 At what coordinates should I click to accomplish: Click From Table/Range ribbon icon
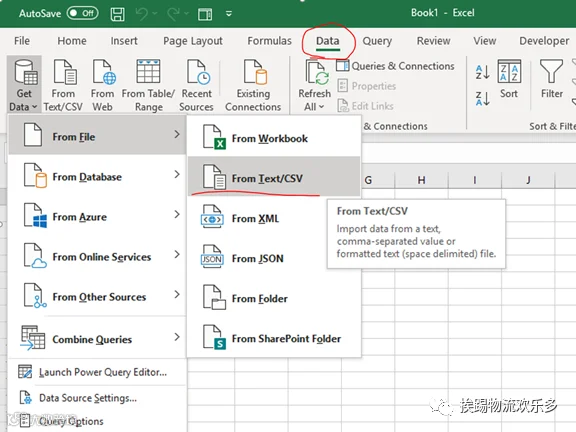click(148, 85)
